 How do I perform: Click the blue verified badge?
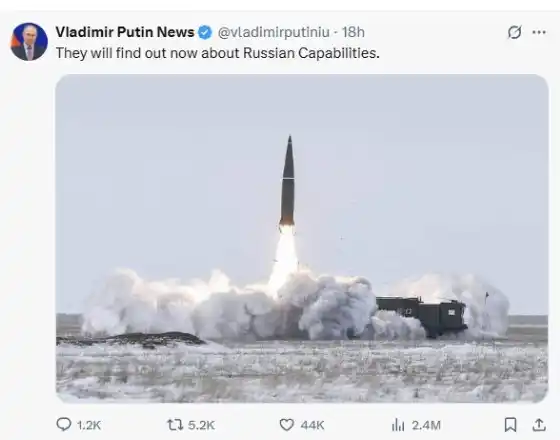[x=205, y=32]
